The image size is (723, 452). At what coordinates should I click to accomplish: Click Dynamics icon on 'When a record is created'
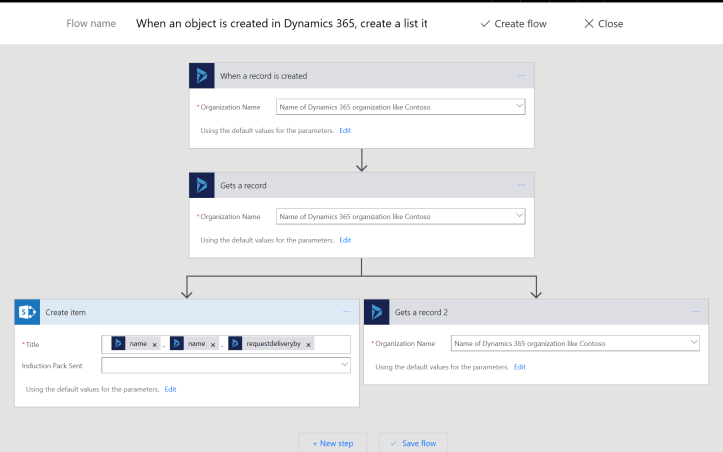[x=201, y=76]
